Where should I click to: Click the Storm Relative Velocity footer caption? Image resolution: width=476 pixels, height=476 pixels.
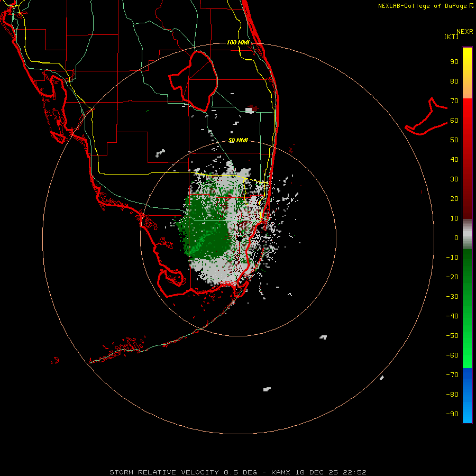pos(238,472)
